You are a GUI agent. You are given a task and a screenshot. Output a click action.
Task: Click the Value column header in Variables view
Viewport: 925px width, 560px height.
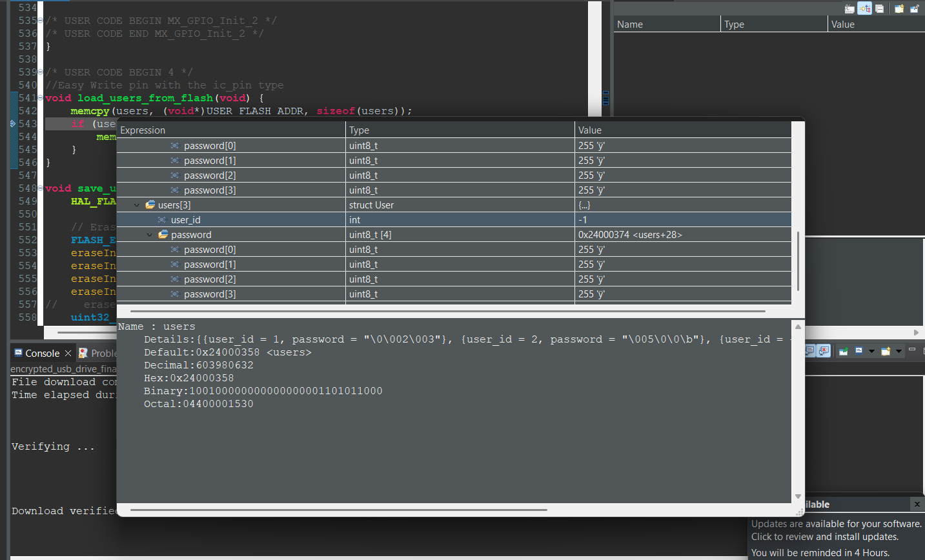(842, 25)
